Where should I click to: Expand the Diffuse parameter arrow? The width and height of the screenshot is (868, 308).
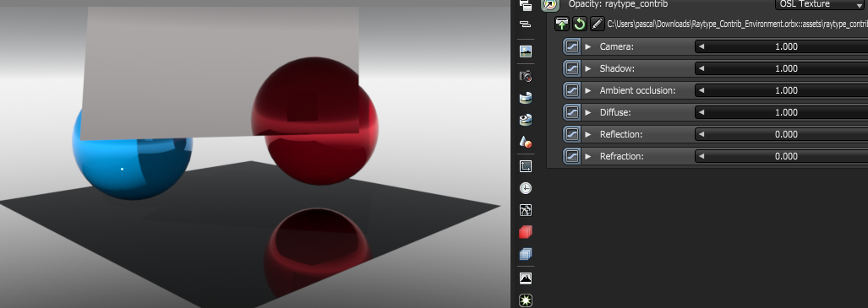(588, 112)
